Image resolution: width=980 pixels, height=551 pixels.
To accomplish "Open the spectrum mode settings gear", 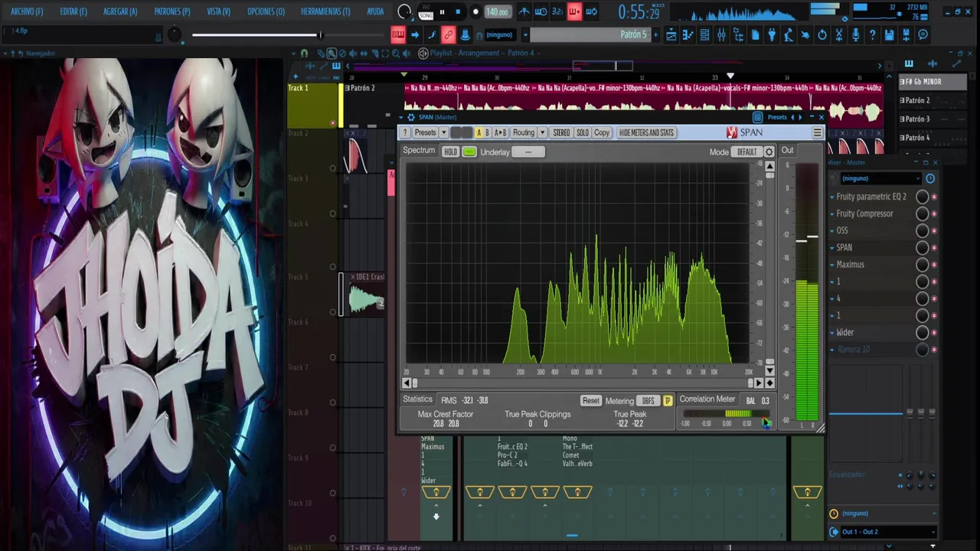I will click(769, 152).
